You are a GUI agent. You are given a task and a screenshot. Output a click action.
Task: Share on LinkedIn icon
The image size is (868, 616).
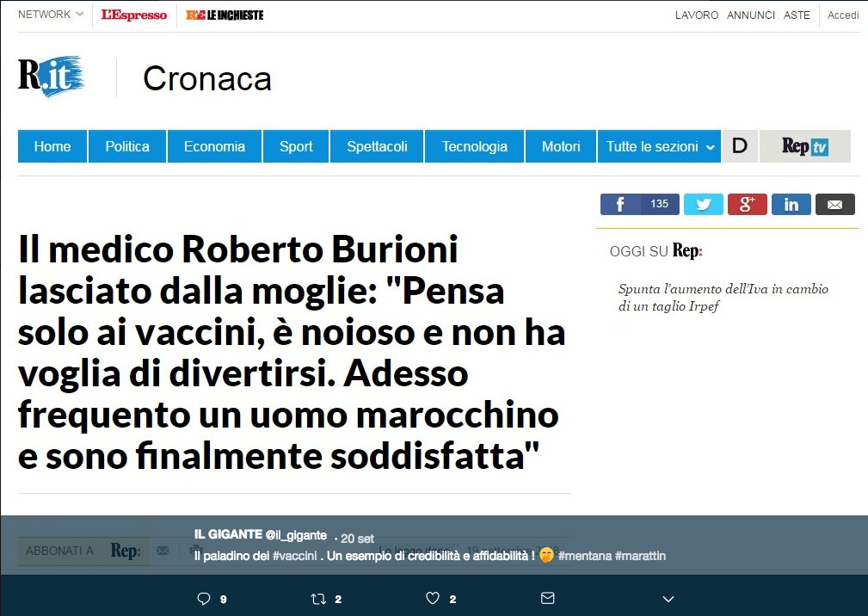[x=791, y=204]
